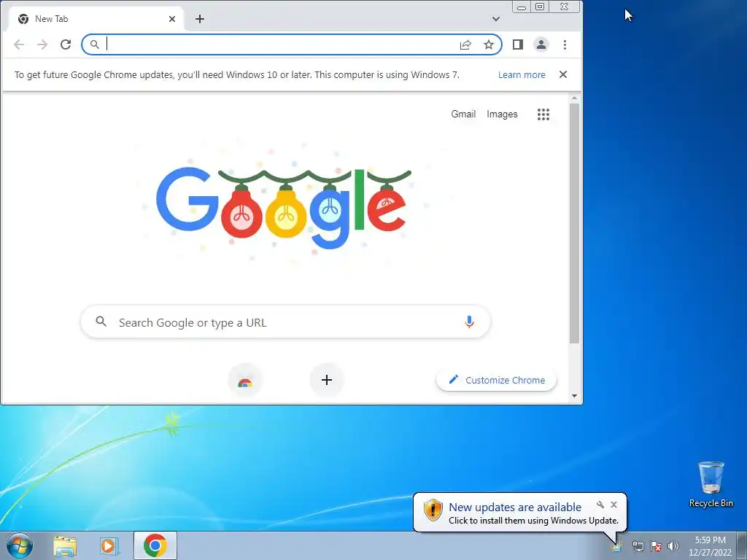Click the Search Google or type a URL box
Screen dimensions: 747x560
tap(286, 322)
